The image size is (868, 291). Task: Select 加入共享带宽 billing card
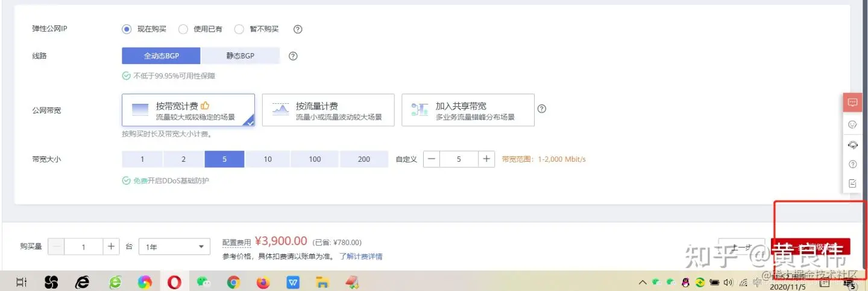tap(468, 110)
